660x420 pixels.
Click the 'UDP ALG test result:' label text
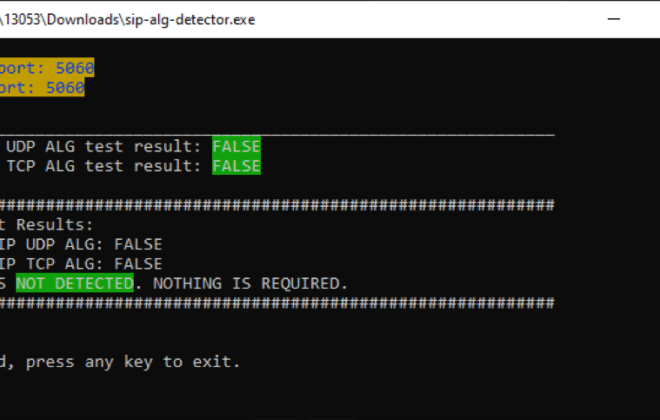click(104, 146)
